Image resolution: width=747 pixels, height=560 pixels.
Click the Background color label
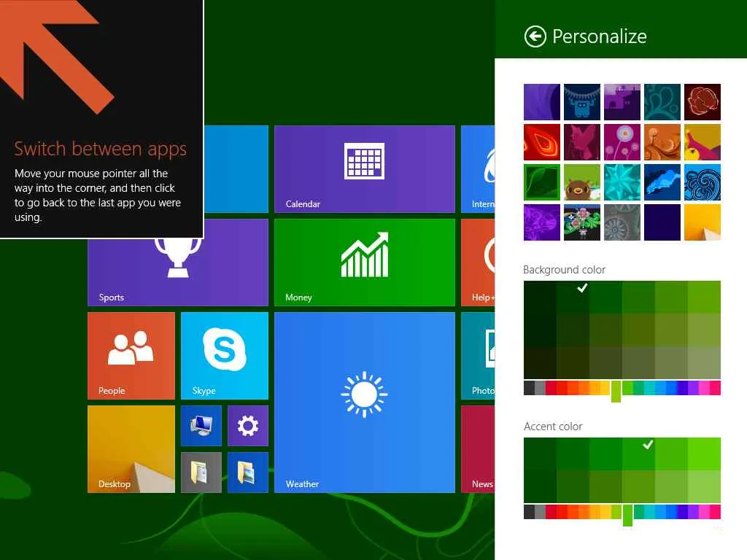[x=564, y=270]
